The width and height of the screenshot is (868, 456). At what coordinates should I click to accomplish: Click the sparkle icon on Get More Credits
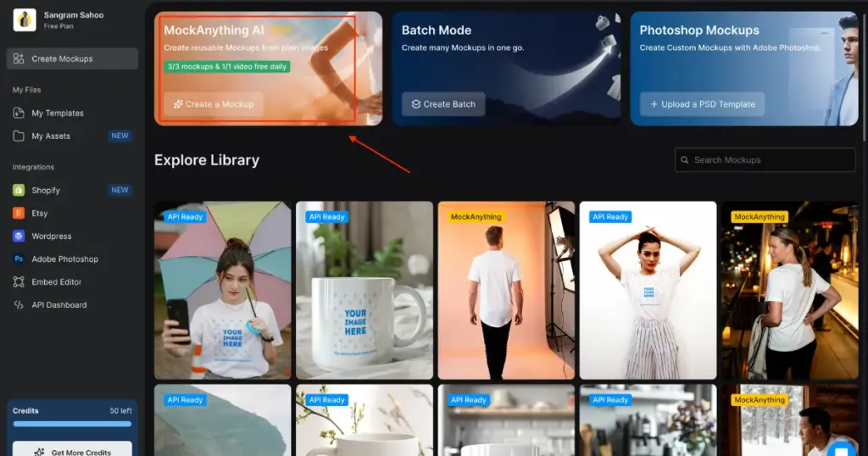(39, 452)
